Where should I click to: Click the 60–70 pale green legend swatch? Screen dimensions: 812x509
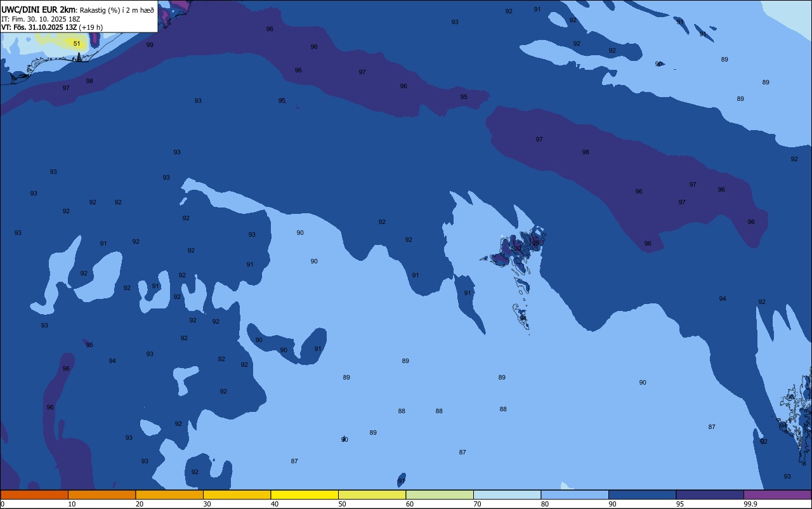[x=440, y=494]
